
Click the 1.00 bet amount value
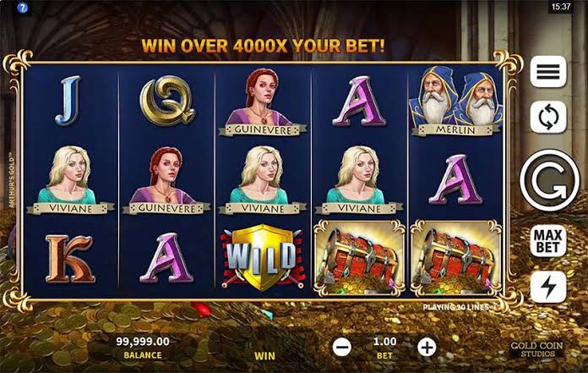tap(384, 342)
